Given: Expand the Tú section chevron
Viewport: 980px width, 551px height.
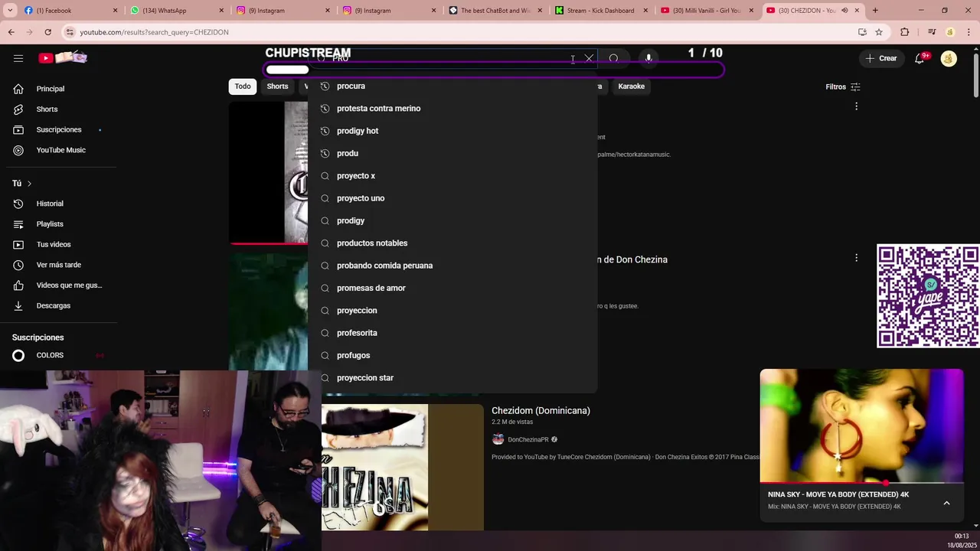Looking at the screenshot, I should tap(29, 184).
